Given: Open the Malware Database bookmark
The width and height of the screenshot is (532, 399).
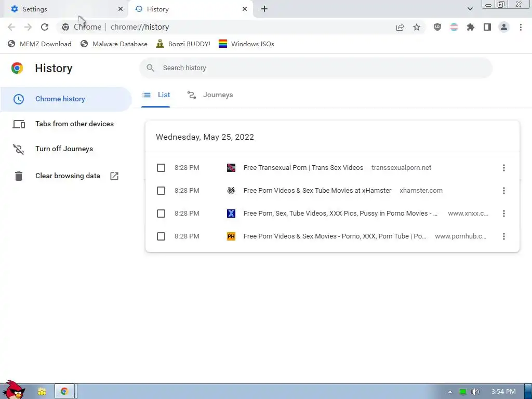Looking at the screenshot, I should tap(114, 44).
